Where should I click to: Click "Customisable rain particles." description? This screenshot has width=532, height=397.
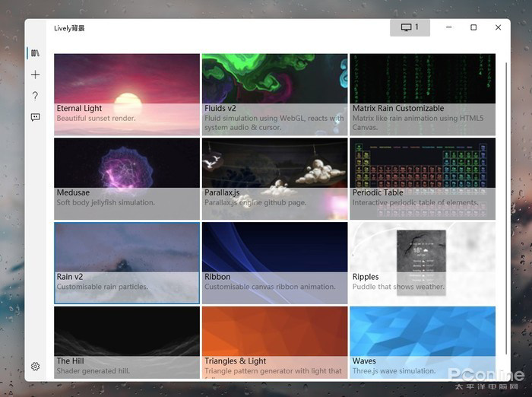coord(103,287)
